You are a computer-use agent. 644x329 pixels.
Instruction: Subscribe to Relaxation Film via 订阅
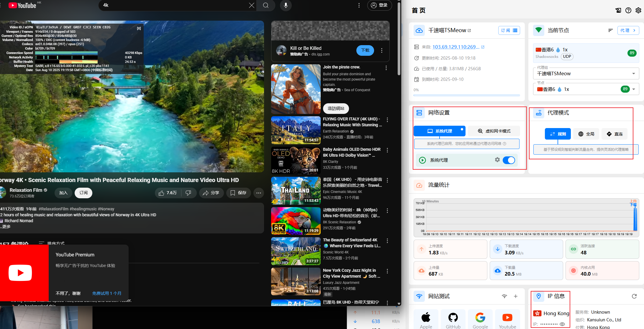pos(83,193)
